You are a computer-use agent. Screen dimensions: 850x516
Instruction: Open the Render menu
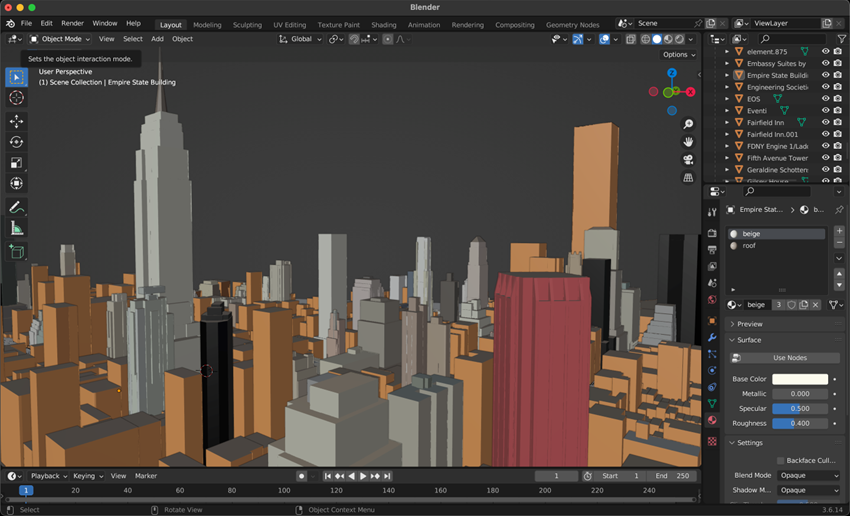[73, 23]
